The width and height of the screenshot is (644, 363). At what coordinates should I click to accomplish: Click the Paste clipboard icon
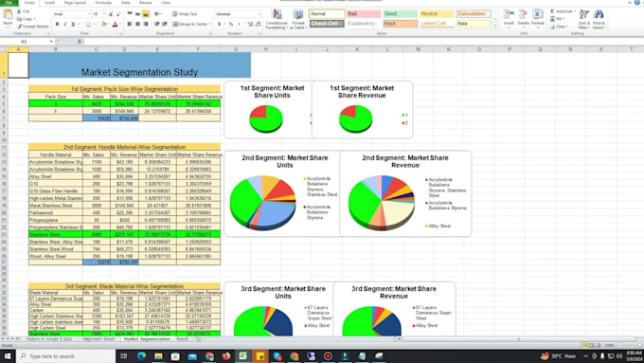(x=8, y=15)
